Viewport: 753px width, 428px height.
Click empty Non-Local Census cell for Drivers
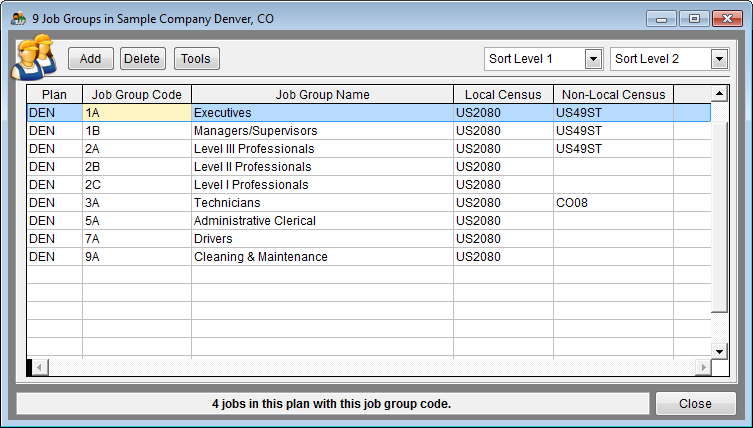pyautogui.click(x=614, y=239)
